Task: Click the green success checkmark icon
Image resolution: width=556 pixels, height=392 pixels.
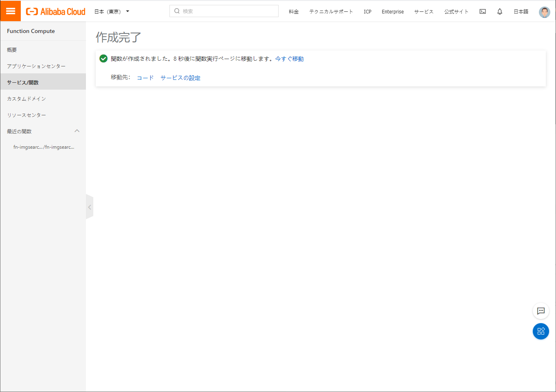Action: [103, 58]
